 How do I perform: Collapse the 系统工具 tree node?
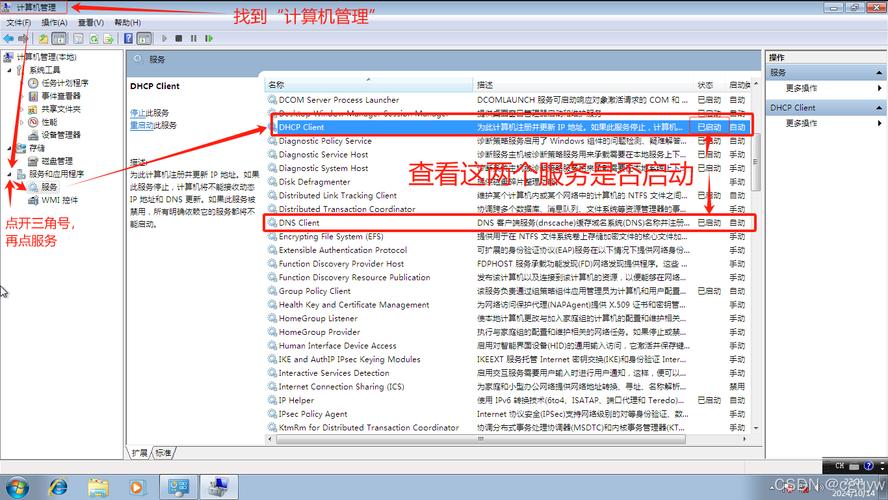9,70
